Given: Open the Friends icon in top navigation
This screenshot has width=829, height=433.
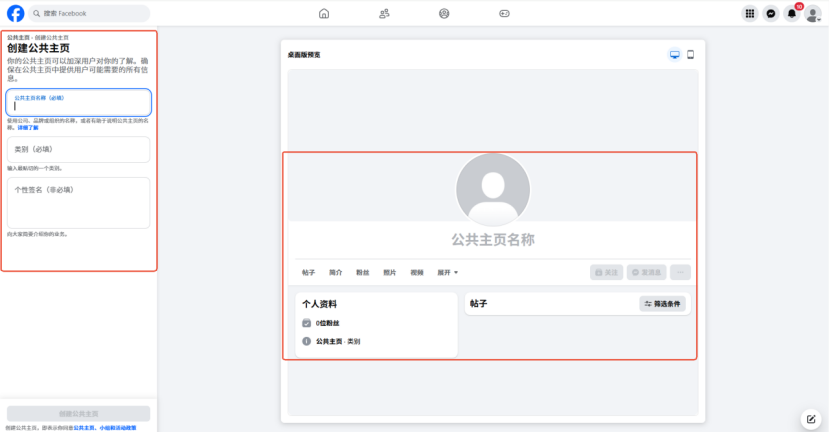Looking at the screenshot, I should pyautogui.click(x=384, y=13).
